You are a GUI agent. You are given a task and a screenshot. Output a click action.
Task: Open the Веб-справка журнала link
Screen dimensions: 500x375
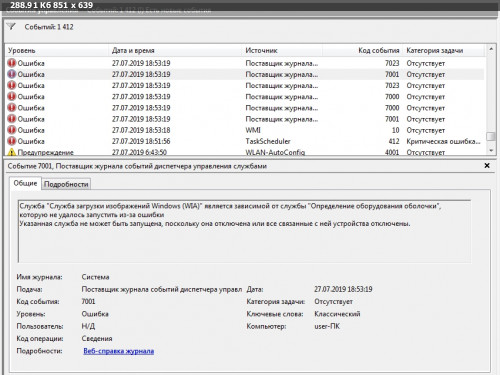[119, 351]
